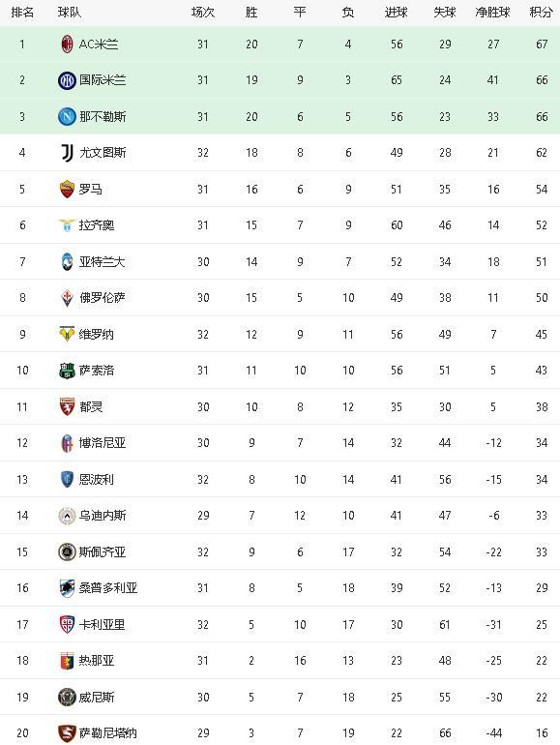Click the 维罗纳 yellow crest icon
Screen dimensions: 560x745
pyautogui.click(x=67, y=334)
